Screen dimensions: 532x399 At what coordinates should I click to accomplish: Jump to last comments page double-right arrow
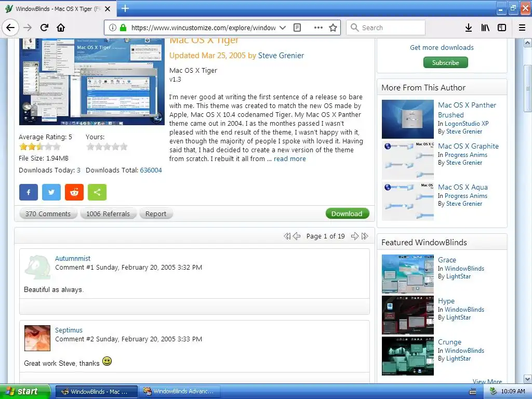[x=365, y=236]
